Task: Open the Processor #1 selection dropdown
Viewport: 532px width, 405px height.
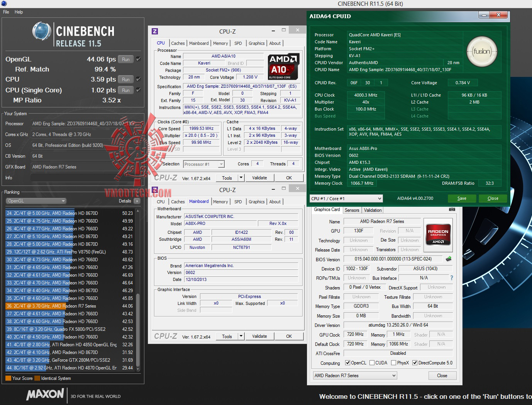Action: pos(204,164)
